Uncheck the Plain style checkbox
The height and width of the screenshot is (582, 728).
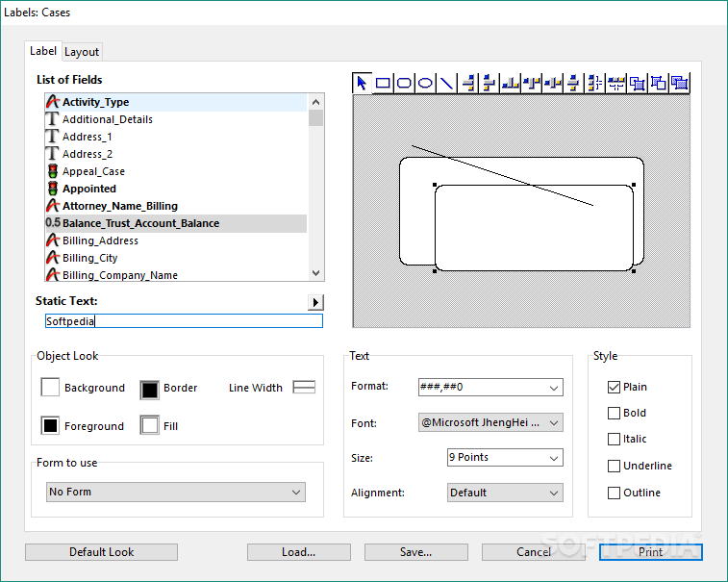tap(614, 387)
